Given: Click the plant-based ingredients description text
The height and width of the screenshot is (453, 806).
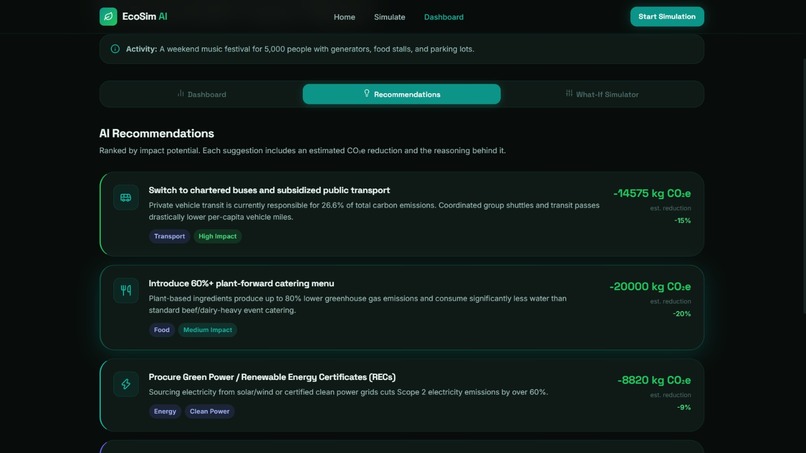Looking at the screenshot, I should 358,304.
